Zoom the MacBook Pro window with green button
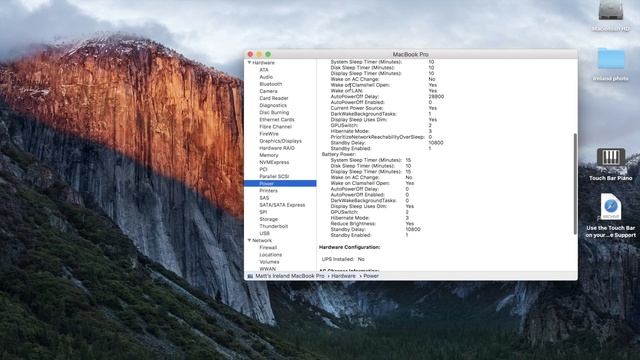The width and height of the screenshot is (640, 360). pyautogui.click(x=268, y=54)
